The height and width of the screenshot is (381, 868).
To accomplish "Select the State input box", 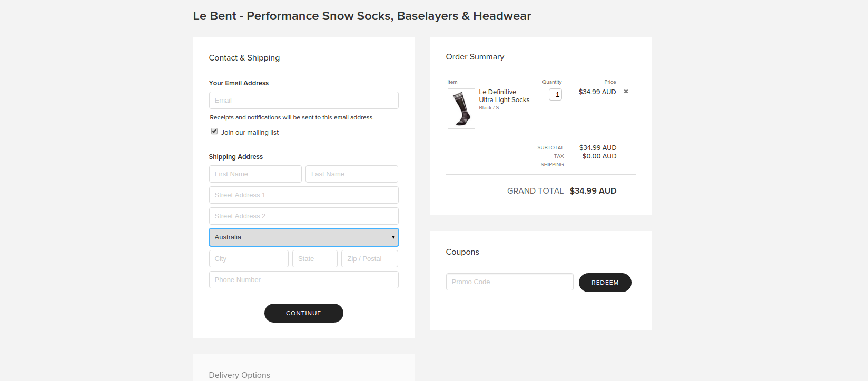I will pos(314,258).
